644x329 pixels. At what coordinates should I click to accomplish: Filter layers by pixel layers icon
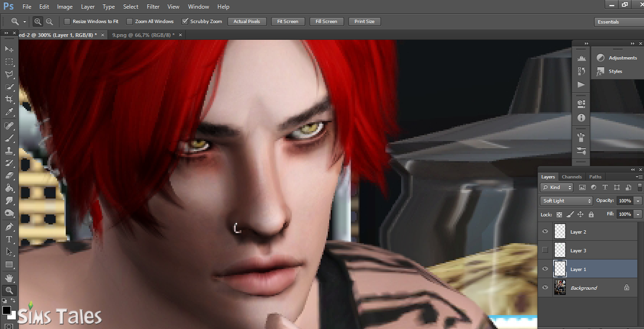(582, 187)
